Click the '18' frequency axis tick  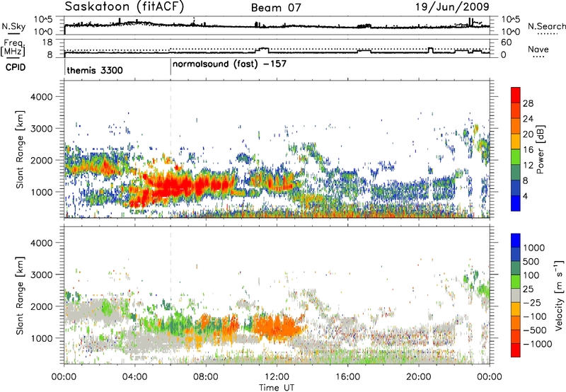pos(47,42)
